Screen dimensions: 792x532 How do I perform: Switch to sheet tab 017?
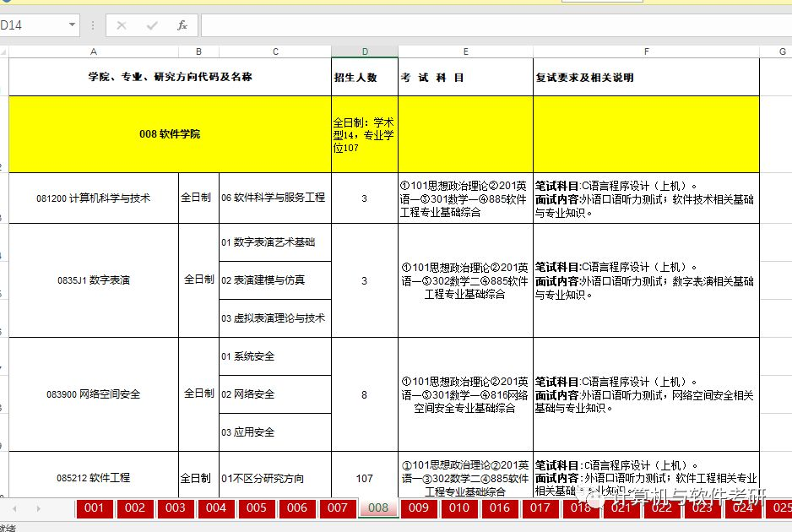[x=540, y=508]
